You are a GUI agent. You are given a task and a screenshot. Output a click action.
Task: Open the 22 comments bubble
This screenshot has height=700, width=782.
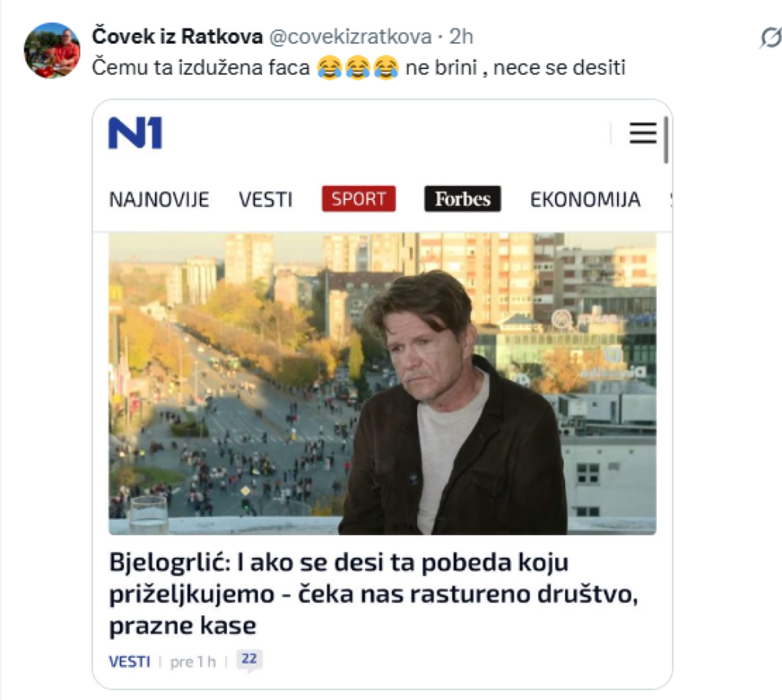(250, 660)
